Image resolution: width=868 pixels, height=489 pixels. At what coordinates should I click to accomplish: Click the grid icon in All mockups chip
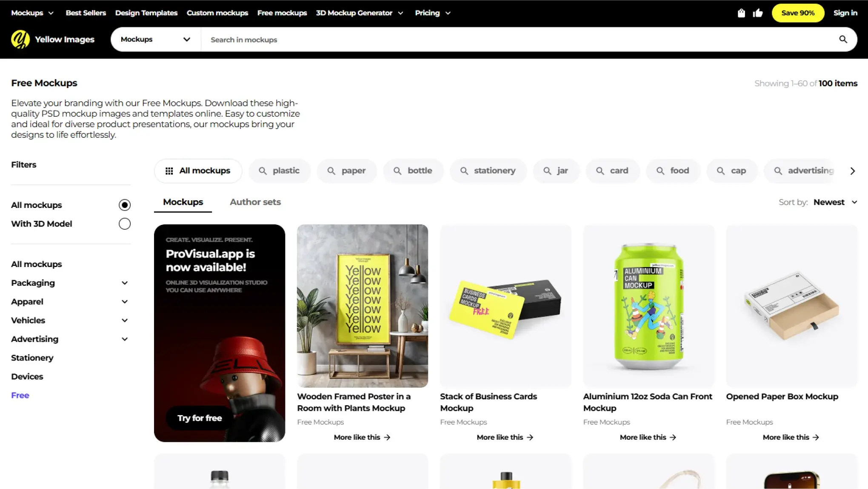pos(169,171)
